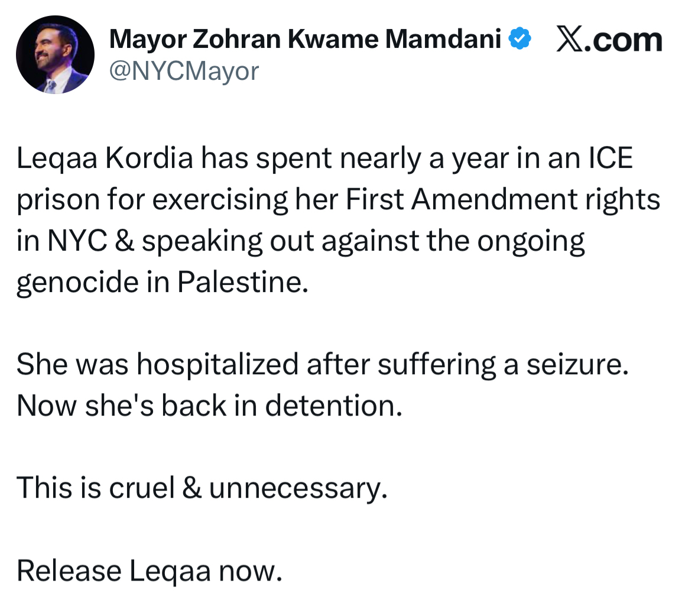Open the @NYCMayor handle
The width and height of the screenshot is (695, 616).
pyautogui.click(x=184, y=72)
